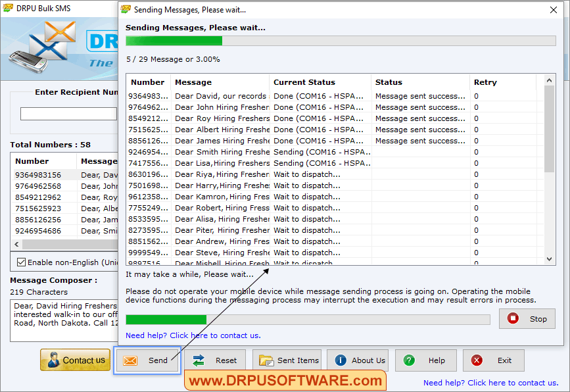Toggle Enable non-English checkbox
The width and height of the screenshot is (570, 392).
pos(22,262)
